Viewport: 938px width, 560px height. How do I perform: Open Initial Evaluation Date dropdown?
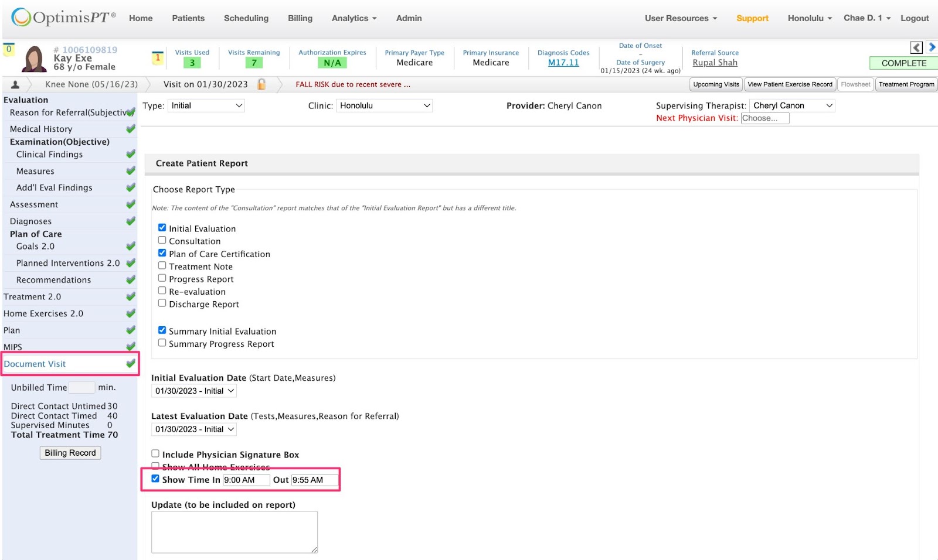(x=195, y=391)
